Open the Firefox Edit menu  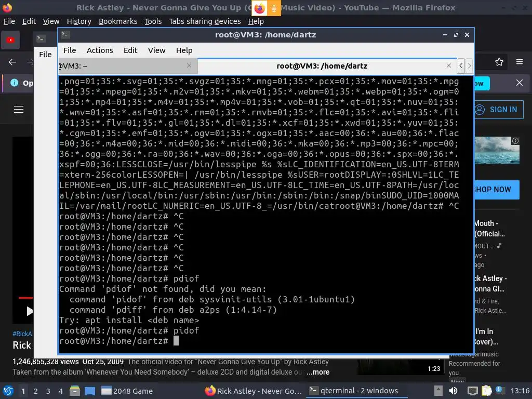click(29, 21)
